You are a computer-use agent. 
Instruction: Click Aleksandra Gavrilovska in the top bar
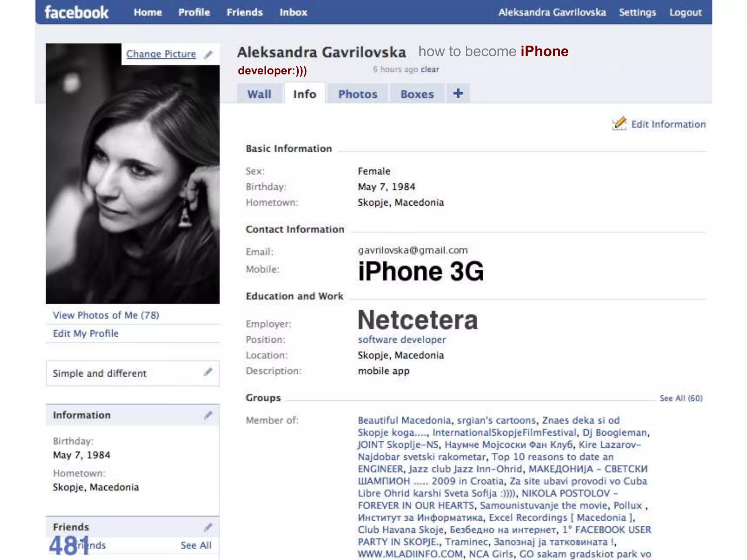tap(552, 12)
